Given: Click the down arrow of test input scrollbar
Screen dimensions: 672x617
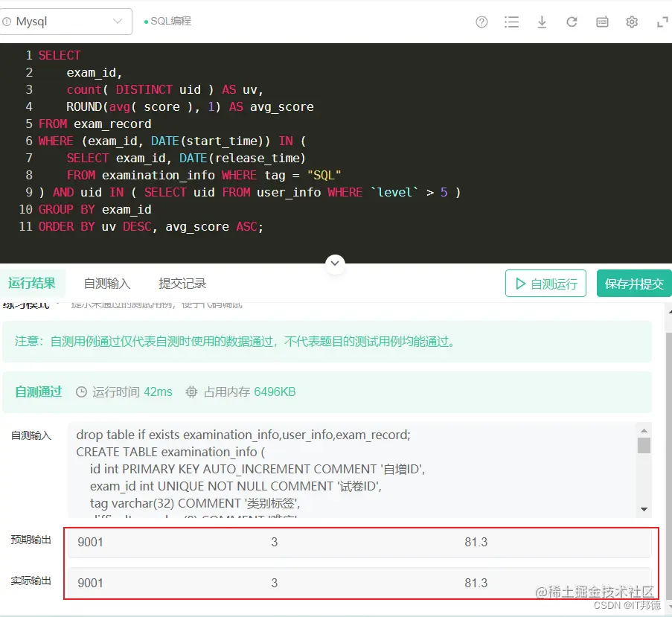Looking at the screenshot, I should pyautogui.click(x=644, y=509).
